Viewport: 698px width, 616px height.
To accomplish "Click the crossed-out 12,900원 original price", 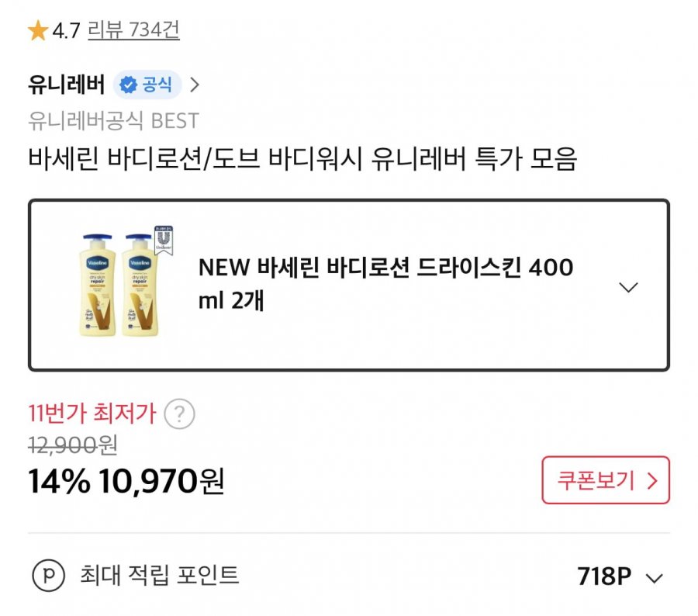I will [x=72, y=445].
